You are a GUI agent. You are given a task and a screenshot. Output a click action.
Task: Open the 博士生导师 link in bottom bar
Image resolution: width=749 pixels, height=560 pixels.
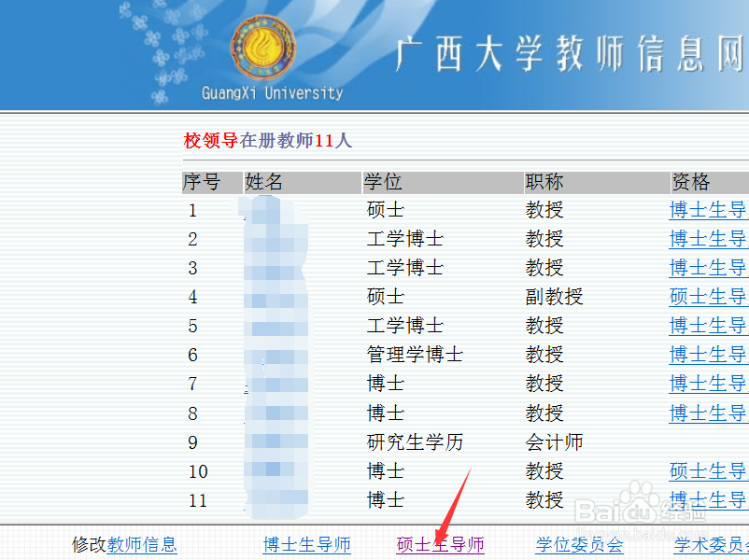tap(306, 546)
